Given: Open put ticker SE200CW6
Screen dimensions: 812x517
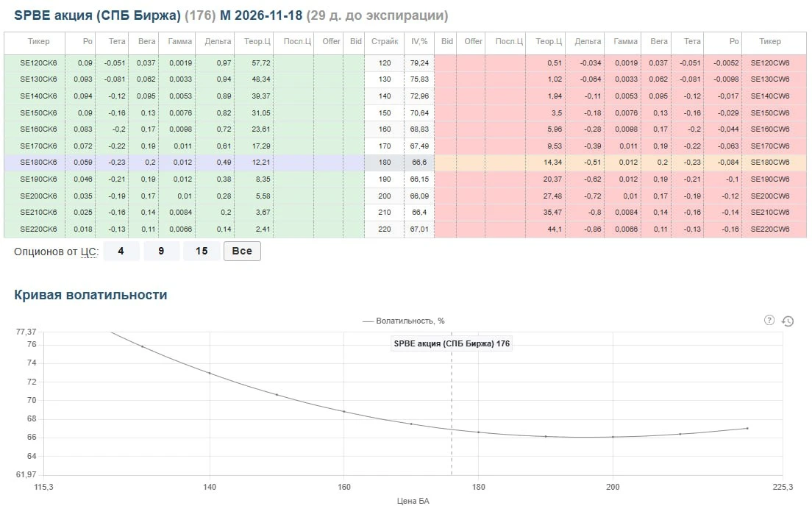Looking at the screenshot, I should 770,196.
